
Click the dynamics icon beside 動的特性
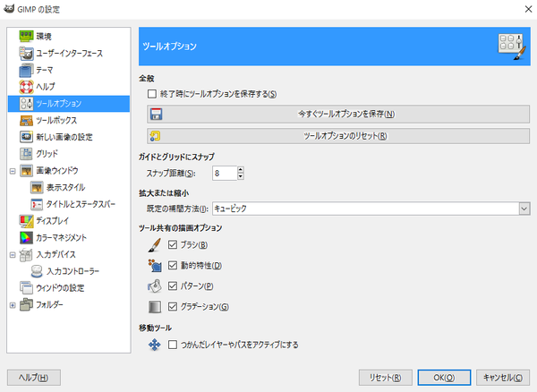click(x=155, y=265)
